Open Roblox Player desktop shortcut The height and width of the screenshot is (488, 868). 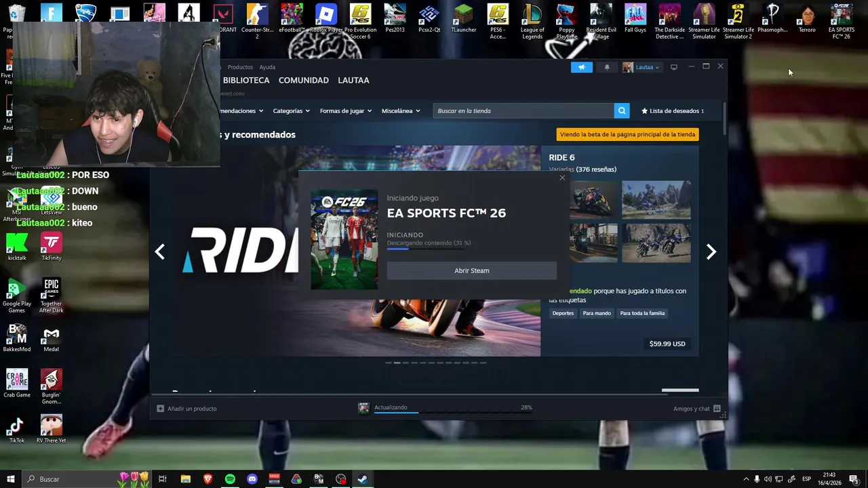pos(326,19)
